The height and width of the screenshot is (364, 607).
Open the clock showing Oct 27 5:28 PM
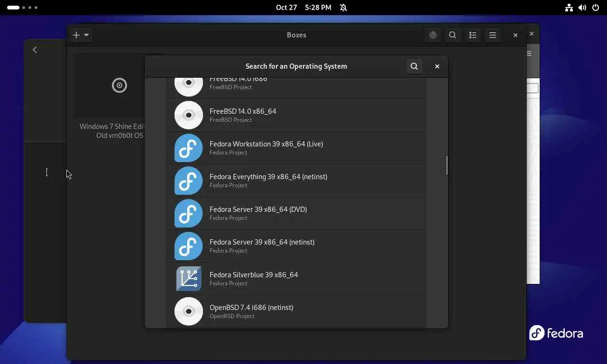pyautogui.click(x=303, y=8)
